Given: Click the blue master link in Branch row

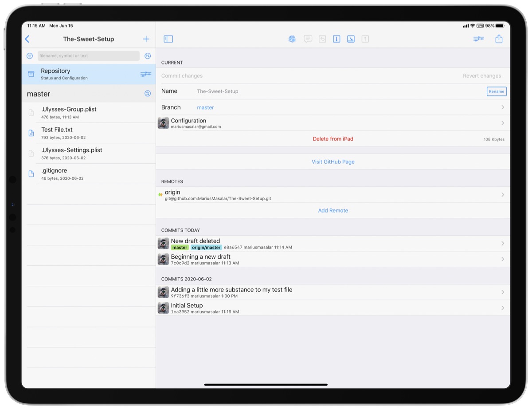Looking at the screenshot, I should coord(205,107).
